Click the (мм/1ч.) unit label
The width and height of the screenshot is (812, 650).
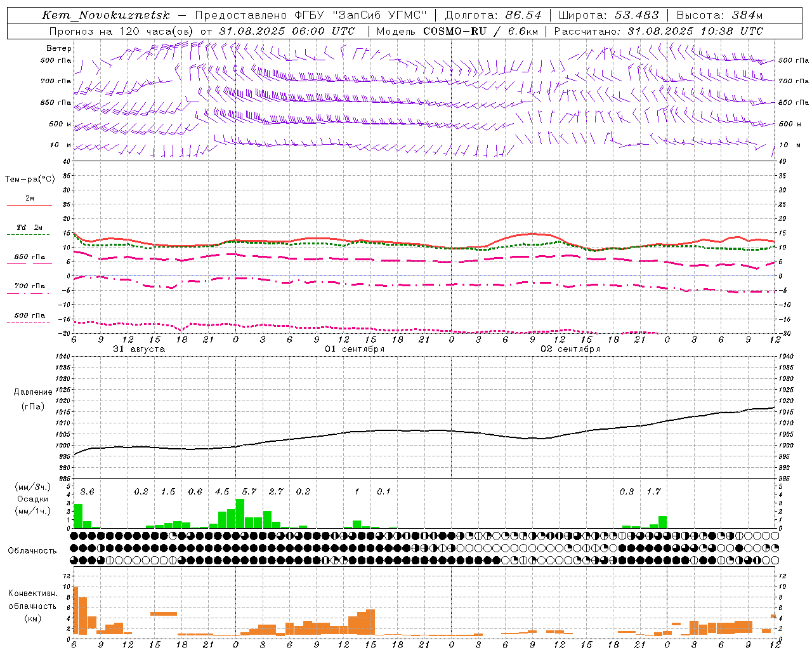pos(32,511)
